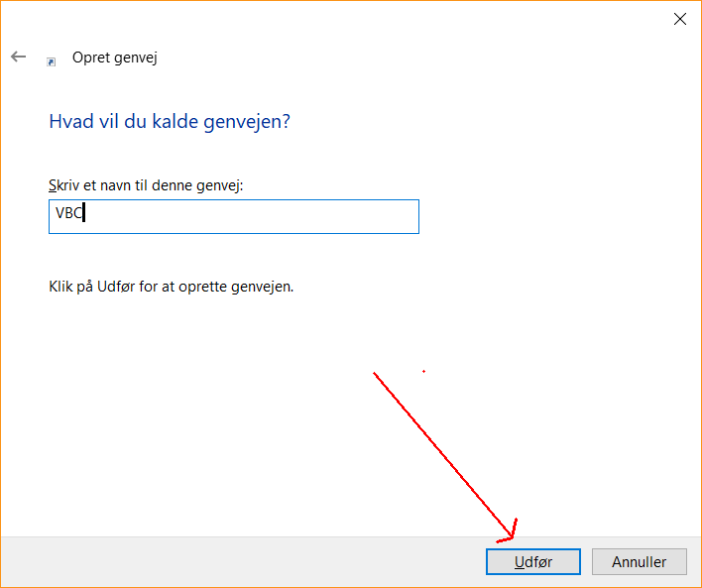Go back using the left arrow
This screenshot has width=702, height=588.
point(19,57)
